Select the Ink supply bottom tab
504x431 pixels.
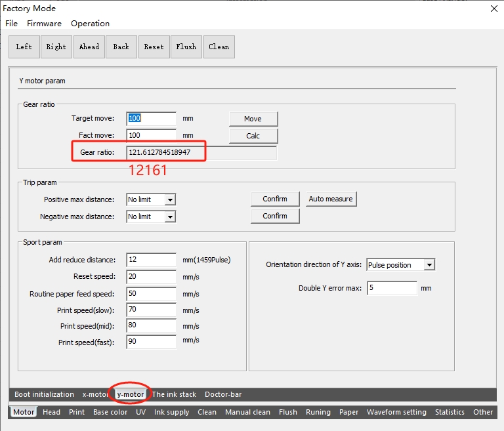(x=172, y=412)
